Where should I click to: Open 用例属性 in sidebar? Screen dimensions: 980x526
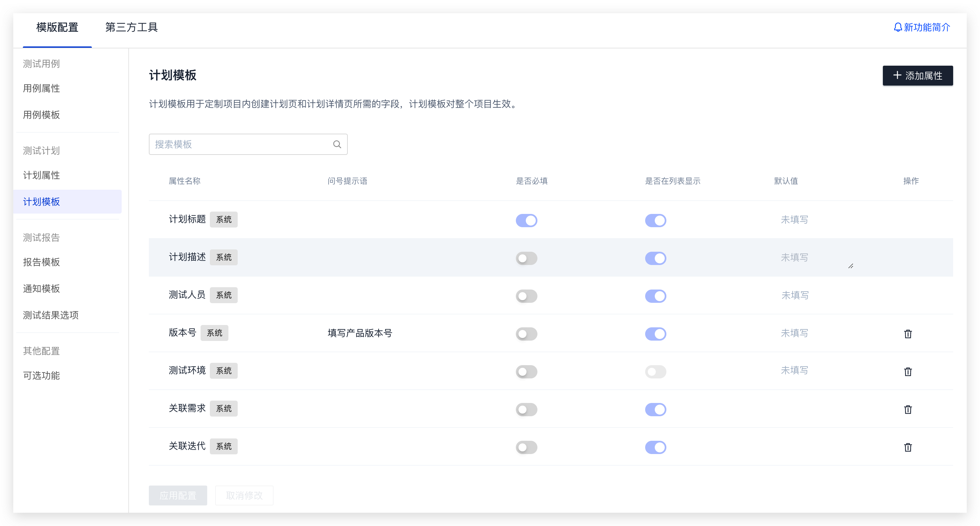pyautogui.click(x=41, y=88)
